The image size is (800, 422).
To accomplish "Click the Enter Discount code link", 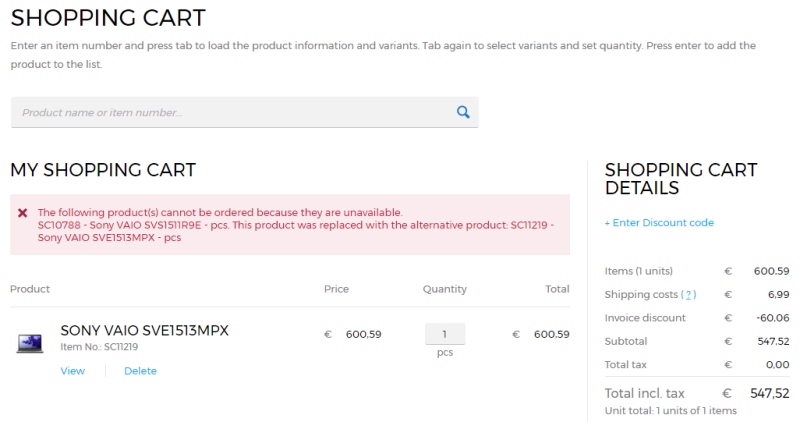I will tap(659, 223).
